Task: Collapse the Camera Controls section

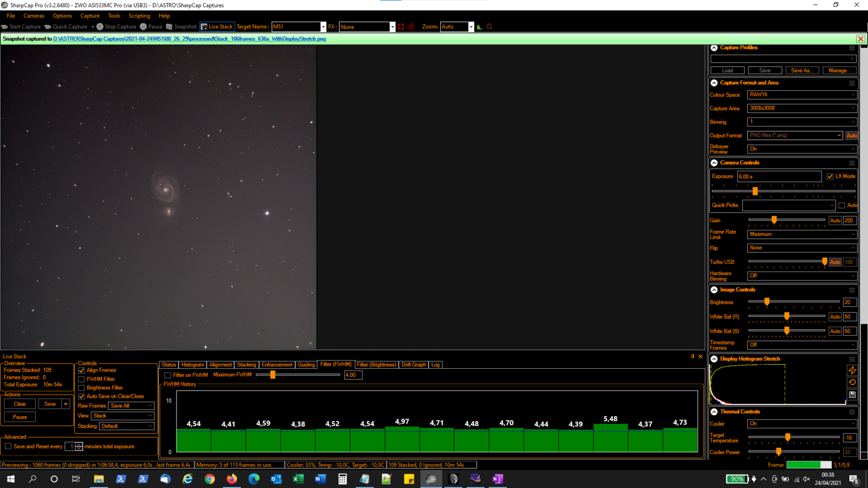Action: click(x=713, y=162)
